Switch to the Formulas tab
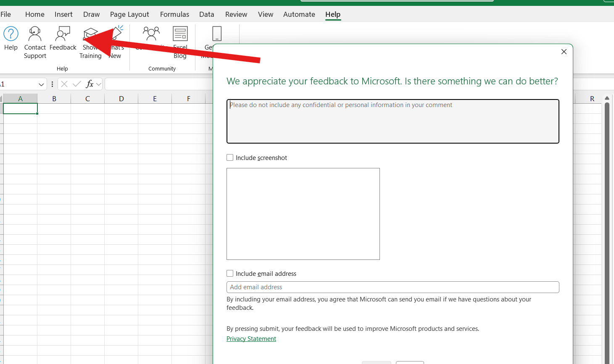The image size is (614, 364). pos(174,14)
